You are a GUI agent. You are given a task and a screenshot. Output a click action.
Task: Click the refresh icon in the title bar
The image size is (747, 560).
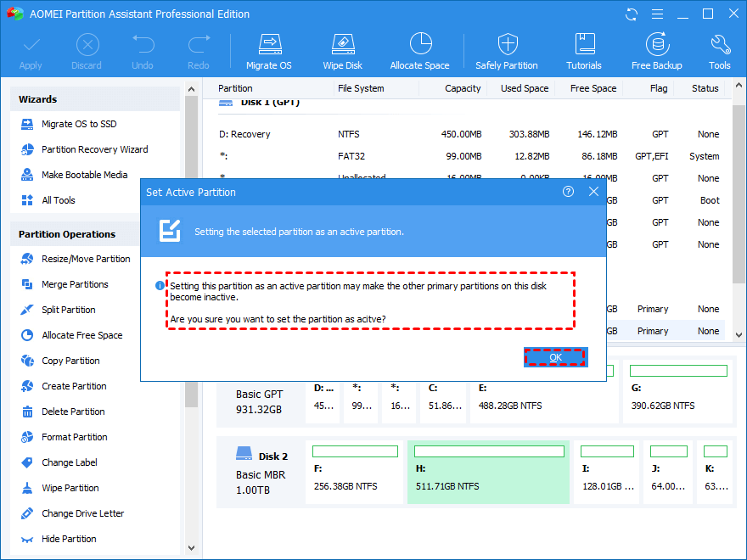(x=632, y=14)
